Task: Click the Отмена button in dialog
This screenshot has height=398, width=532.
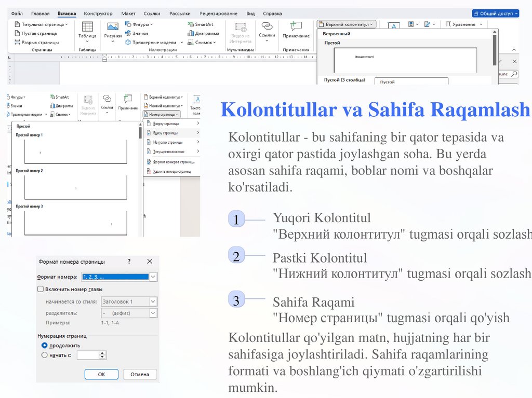Action: [x=140, y=374]
